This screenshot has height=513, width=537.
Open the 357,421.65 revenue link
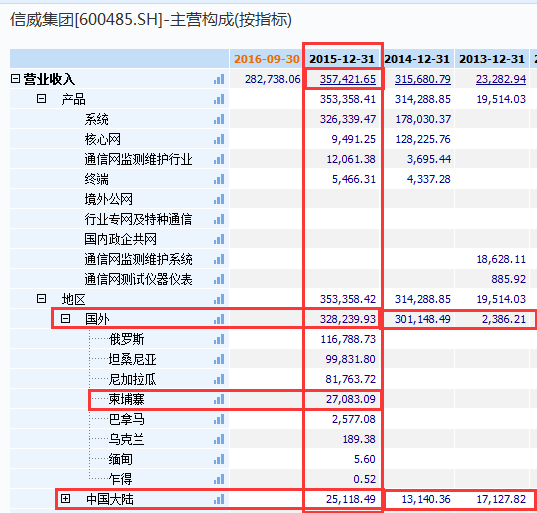(x=348, y=79)
